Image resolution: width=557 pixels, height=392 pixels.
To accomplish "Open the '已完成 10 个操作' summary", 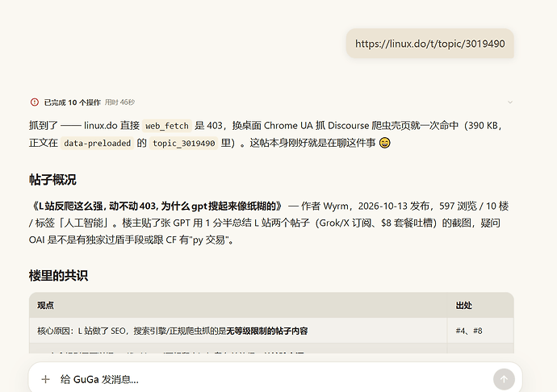I will pyautogui.click(x=72, y=102).
